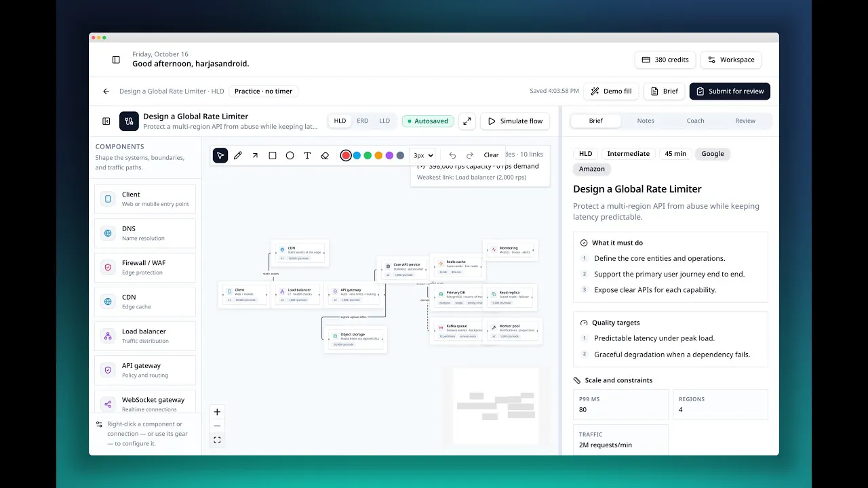Redo the canvas action
Image resolution: width=868 pixels, height=488 pixels.
[x=469, y=155]
